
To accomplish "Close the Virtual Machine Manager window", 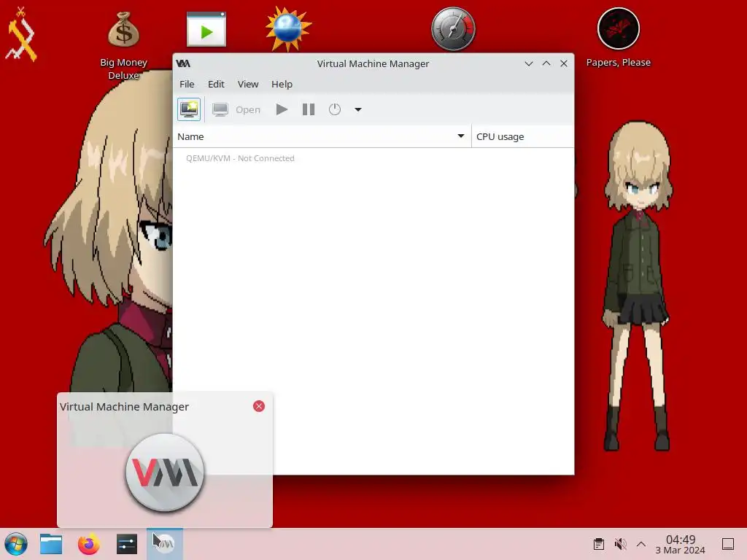I will [x=564, y=63].
